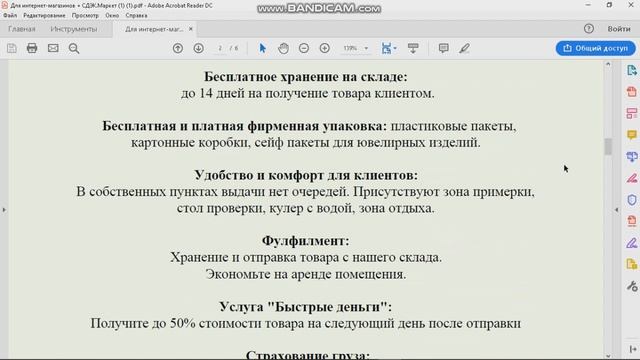Click the Save file toolbar icon
Image resolution: width=640 pixels, height=360 pixels.
tap(12, 48)
